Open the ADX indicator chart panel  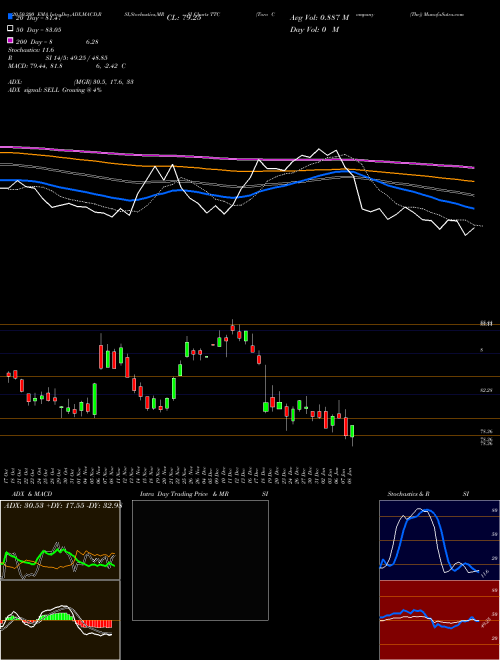tap(60, 540)
